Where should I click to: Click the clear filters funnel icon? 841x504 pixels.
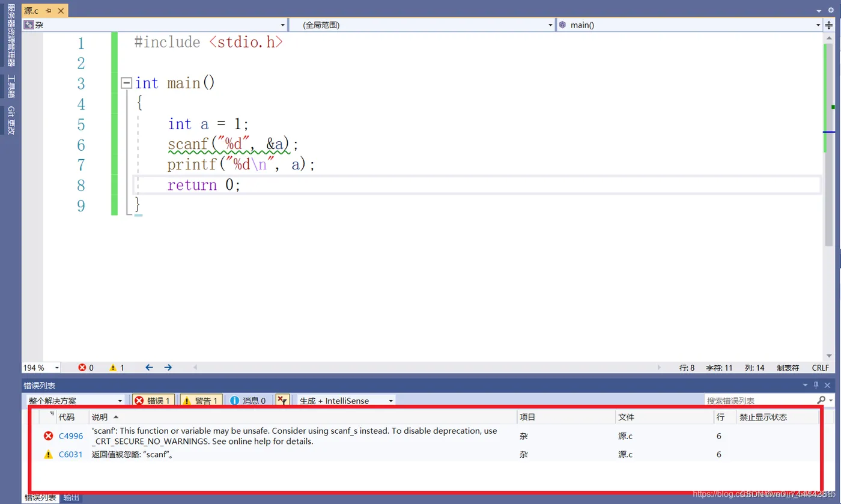[282, 400]
